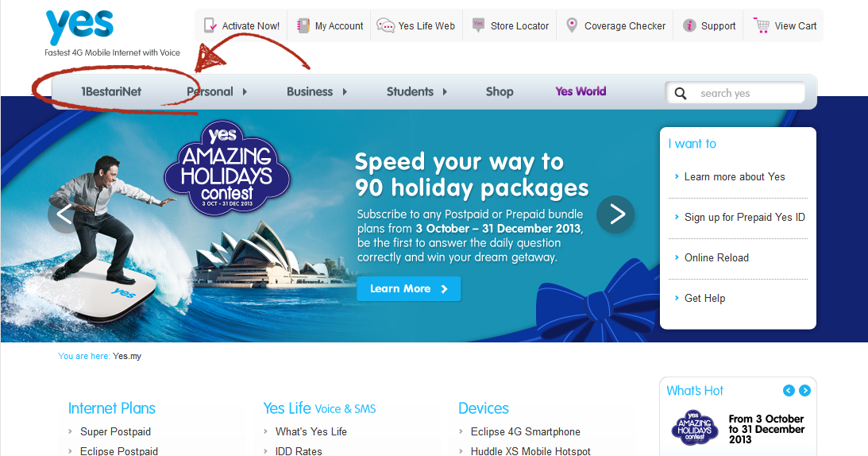Open the Internet Plans heading

point(112,408)
